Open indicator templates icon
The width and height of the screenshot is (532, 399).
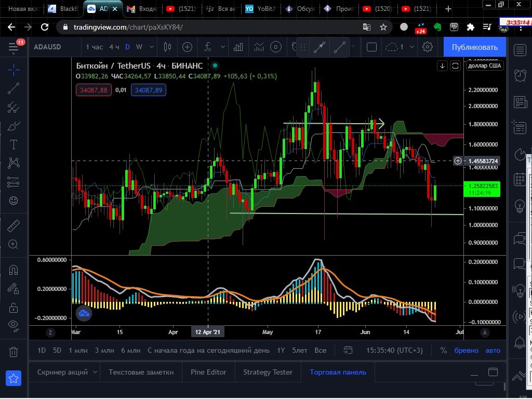pyautogui.click(x=259, y=47)
